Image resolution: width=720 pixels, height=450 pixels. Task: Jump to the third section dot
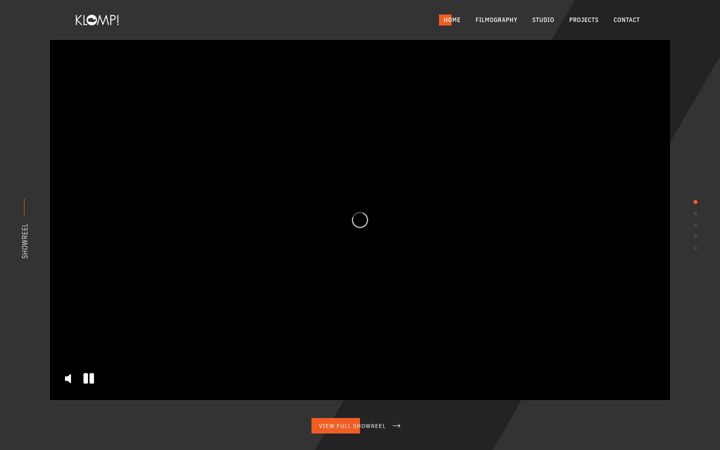coord(695,225)
